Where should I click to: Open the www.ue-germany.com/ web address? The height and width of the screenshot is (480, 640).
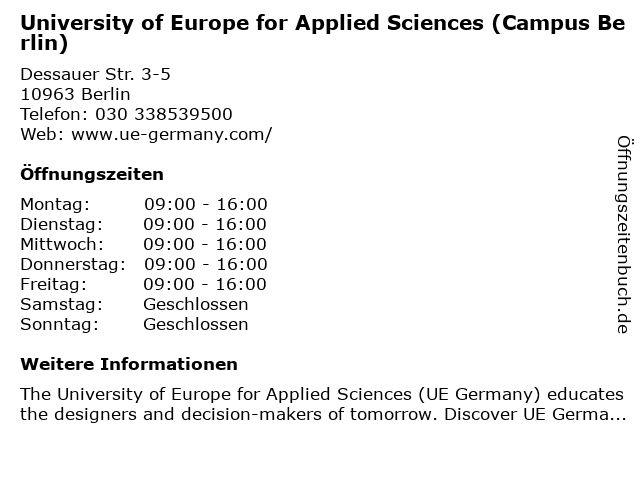pyautogui.click(x=171, y=135)
